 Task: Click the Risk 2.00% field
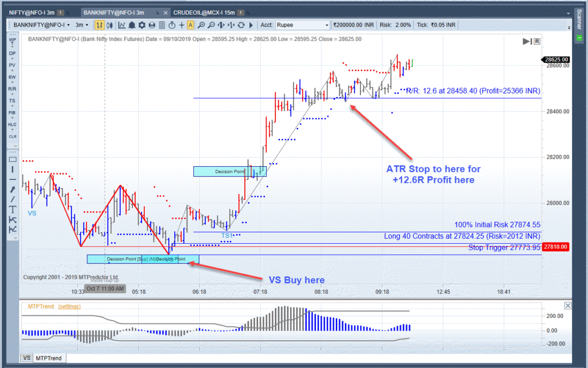tap(395, 25)
